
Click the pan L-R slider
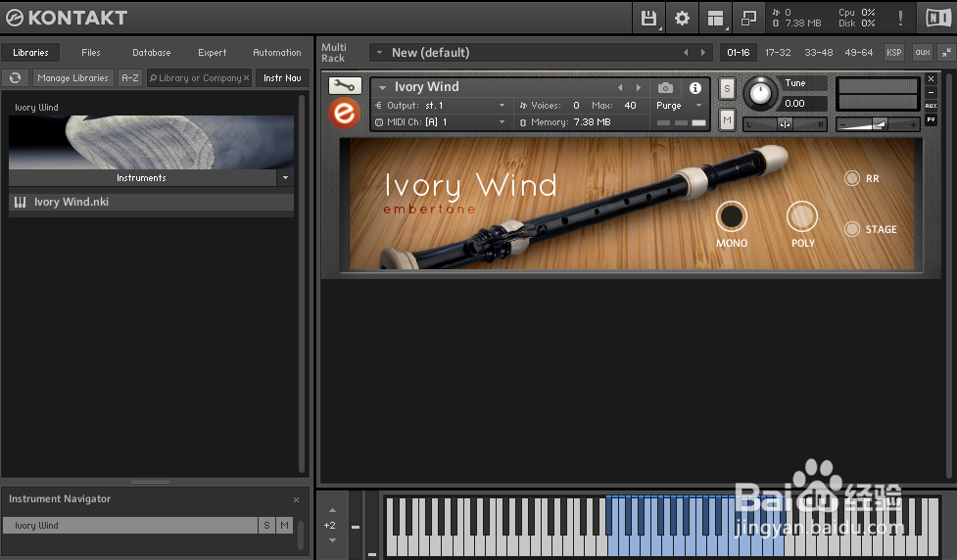785,124
